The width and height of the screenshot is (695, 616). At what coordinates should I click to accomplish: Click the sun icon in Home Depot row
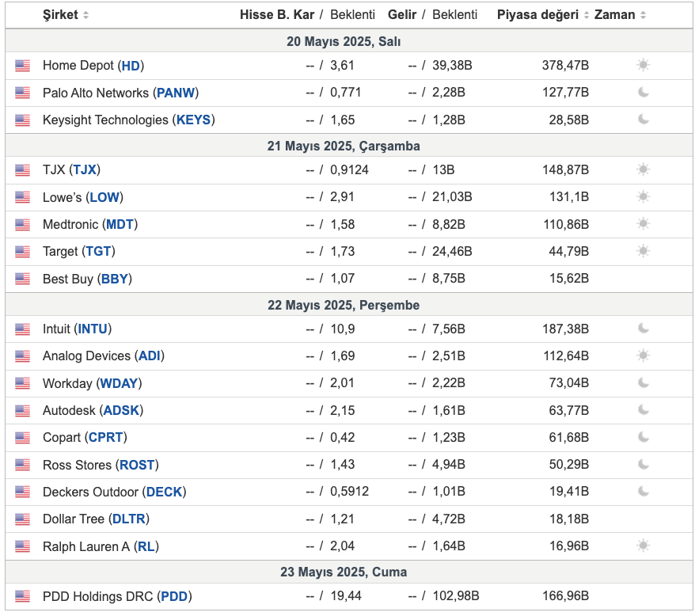[x=643, y=65]
